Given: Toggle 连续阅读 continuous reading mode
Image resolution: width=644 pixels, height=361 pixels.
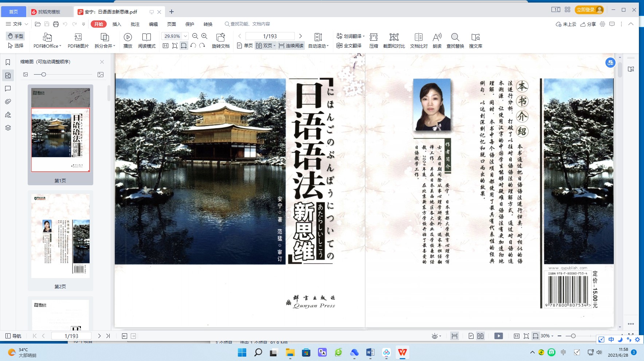Looking at the screenshot, I should (x=291, y=46).
